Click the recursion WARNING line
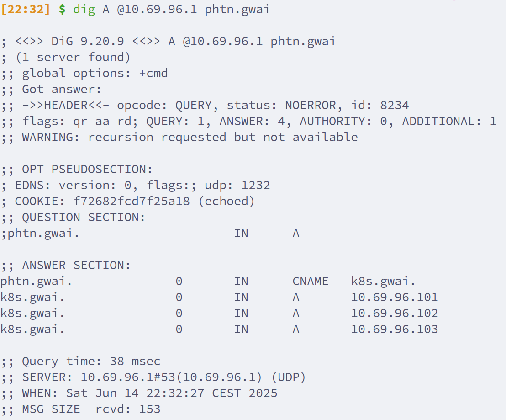Image resolution: width=506 pixels, height=420 pixels. pyautogui.click(x=179, y=137)
